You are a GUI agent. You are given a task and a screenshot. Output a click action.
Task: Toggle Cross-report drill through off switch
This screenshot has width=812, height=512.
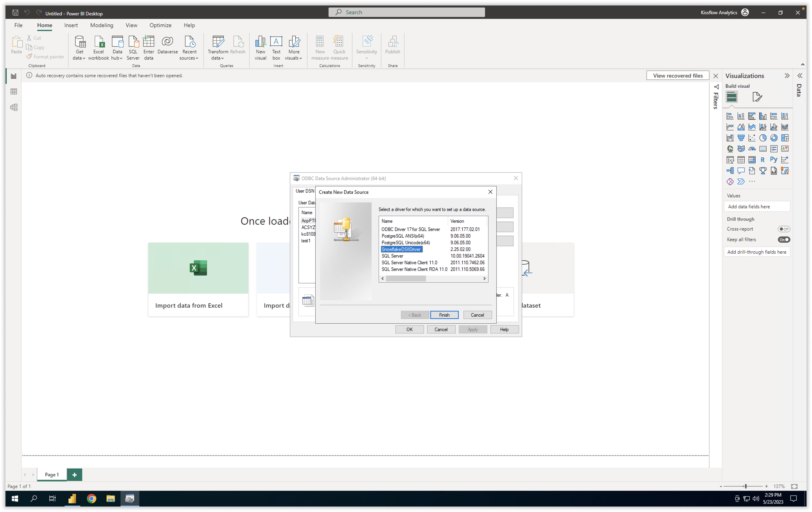click(x=784, y=229)
